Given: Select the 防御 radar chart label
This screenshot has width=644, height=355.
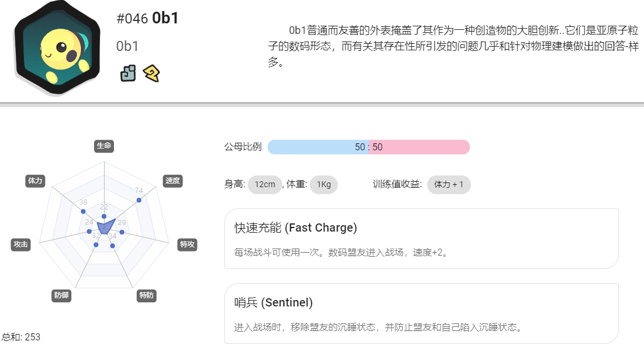Looking at the screenshot, I should click(61, 295).
